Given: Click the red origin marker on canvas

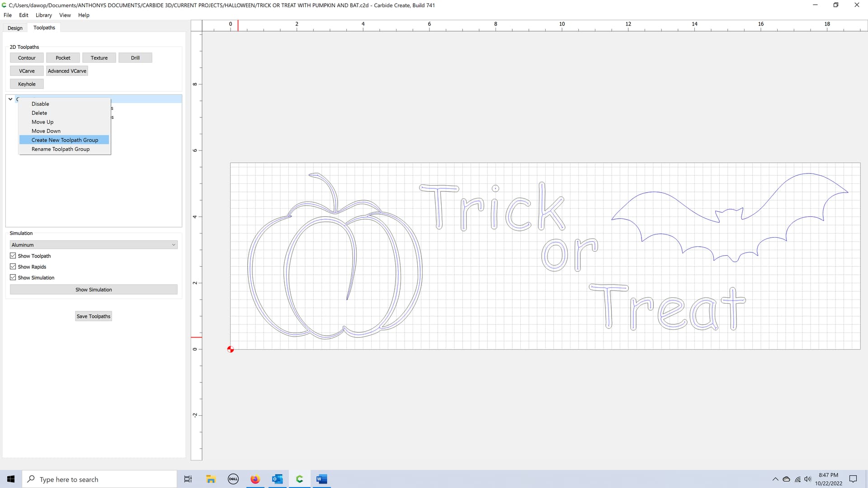Looking at the screenshot, I should coord(231,349).
